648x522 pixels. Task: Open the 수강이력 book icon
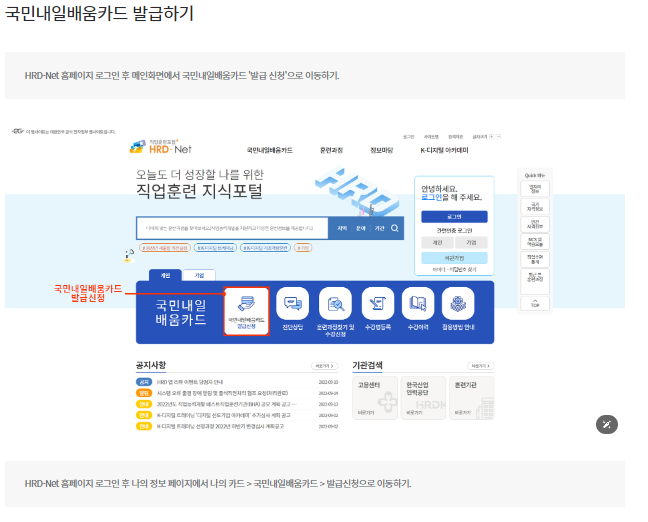pos(418,304)
